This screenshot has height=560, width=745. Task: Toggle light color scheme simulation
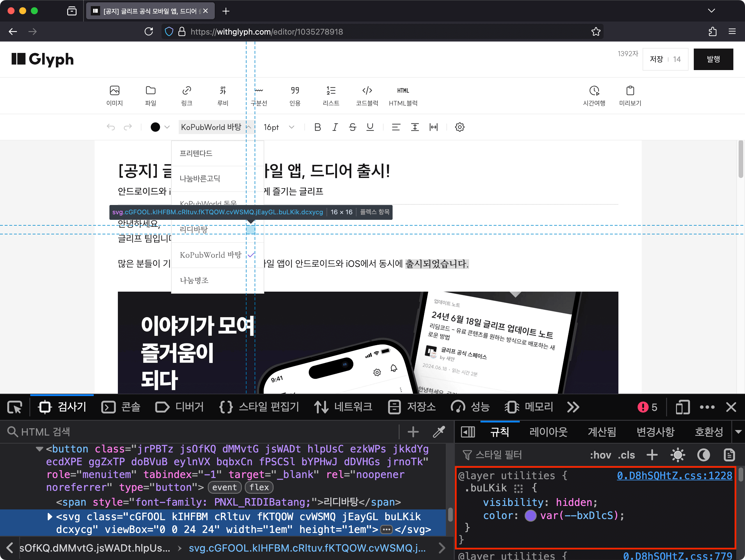pyautogui.click(x=678, y=455)
